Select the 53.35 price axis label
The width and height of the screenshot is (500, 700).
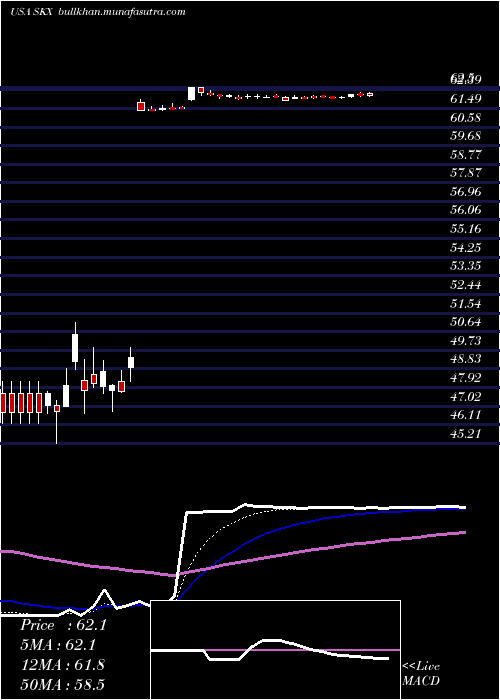465,266
